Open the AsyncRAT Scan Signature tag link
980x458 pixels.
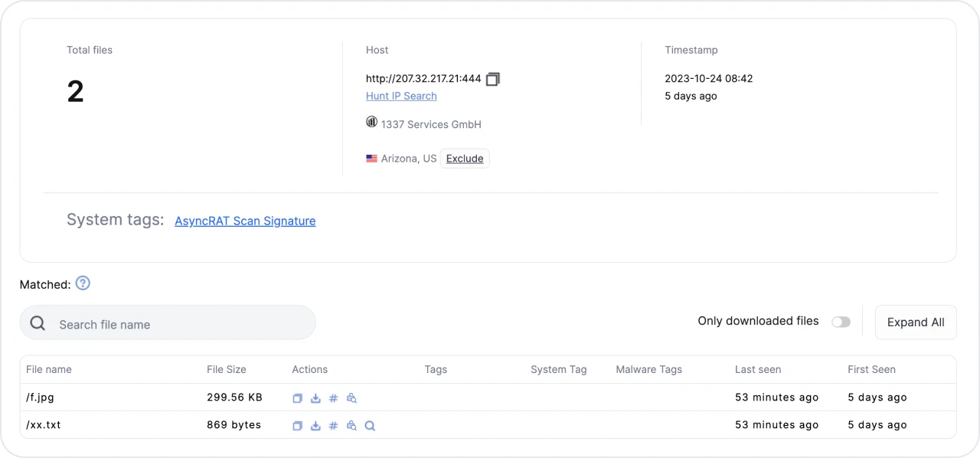click(245, 221)
